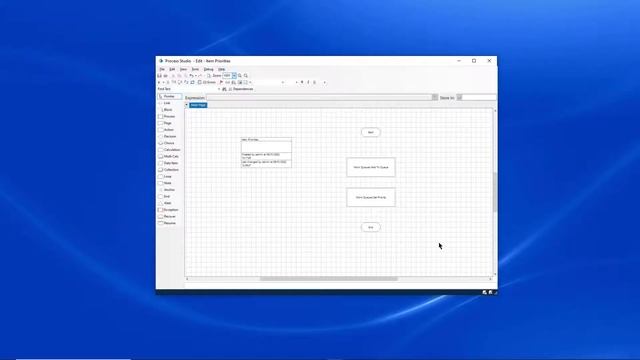This screenshot has height=360, width=640.
Task: Select the Collection stage tool
Action: click(x=170, y=170)
